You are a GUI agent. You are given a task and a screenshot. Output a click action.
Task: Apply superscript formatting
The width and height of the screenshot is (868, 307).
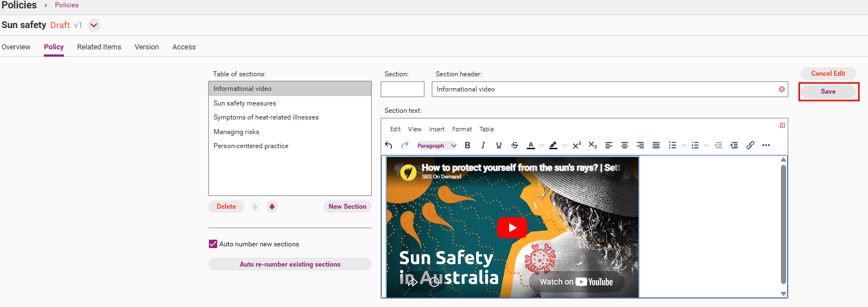tap(577, 145)
